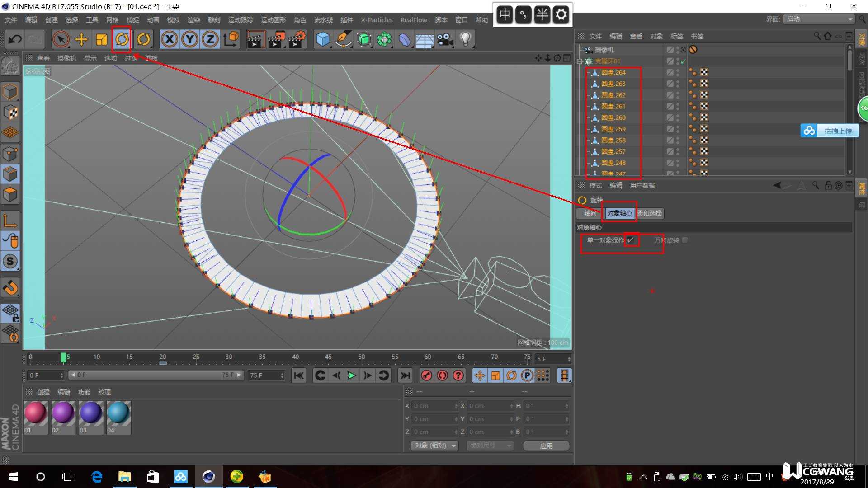Image resolution: width=868 pixels, height=488 pixels.
Task: Click the 应用 button
Action: 546,446
